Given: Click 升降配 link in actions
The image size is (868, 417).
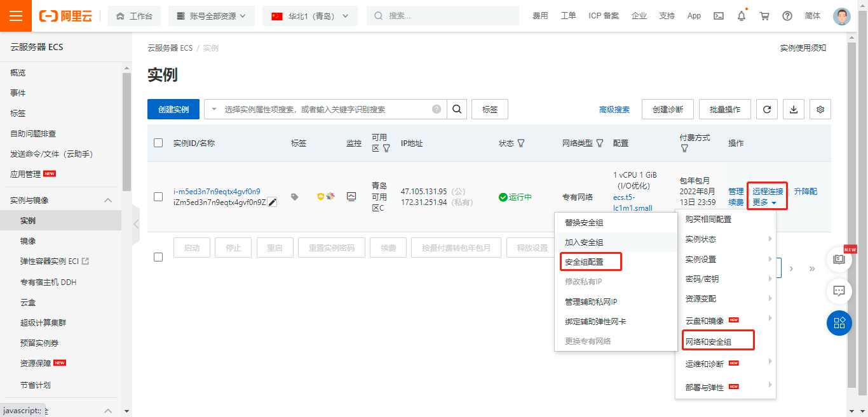Looking at the screenshot, I should (806, 191).
